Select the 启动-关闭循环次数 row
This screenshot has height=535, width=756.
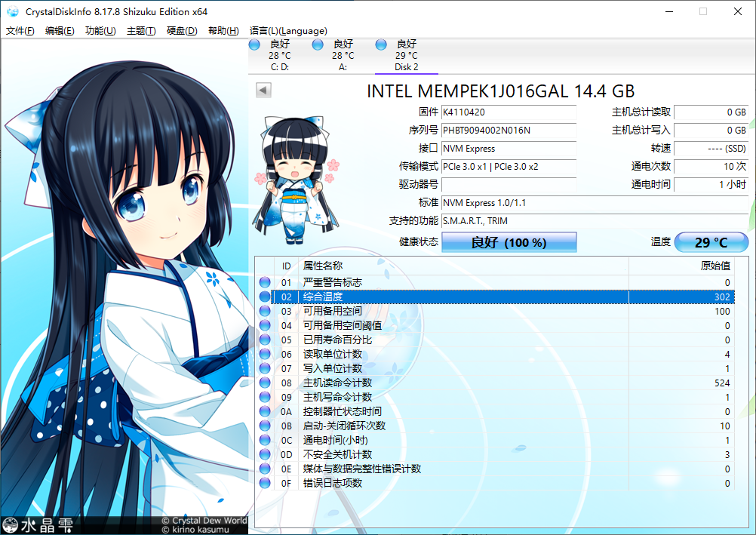(495, 426)
